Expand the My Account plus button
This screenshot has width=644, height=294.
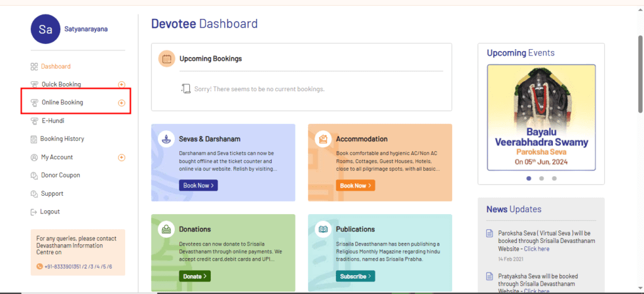121,157
